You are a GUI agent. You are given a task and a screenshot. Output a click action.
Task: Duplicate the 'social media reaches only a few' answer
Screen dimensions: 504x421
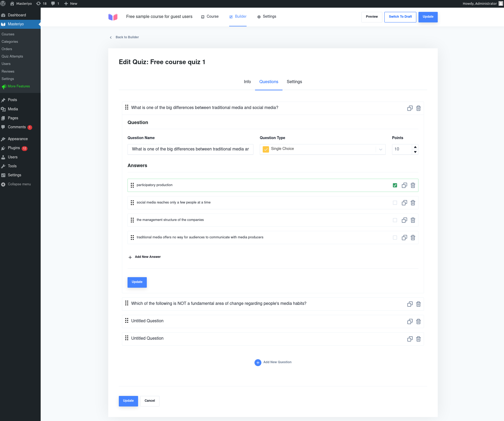point(404,203)
